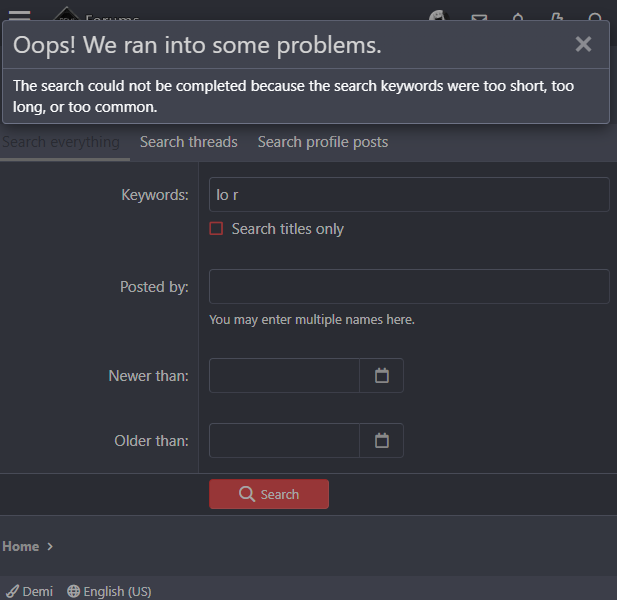Open the user avatar account menu
This screenshot has height=600, width=617.
coord(438,15)
